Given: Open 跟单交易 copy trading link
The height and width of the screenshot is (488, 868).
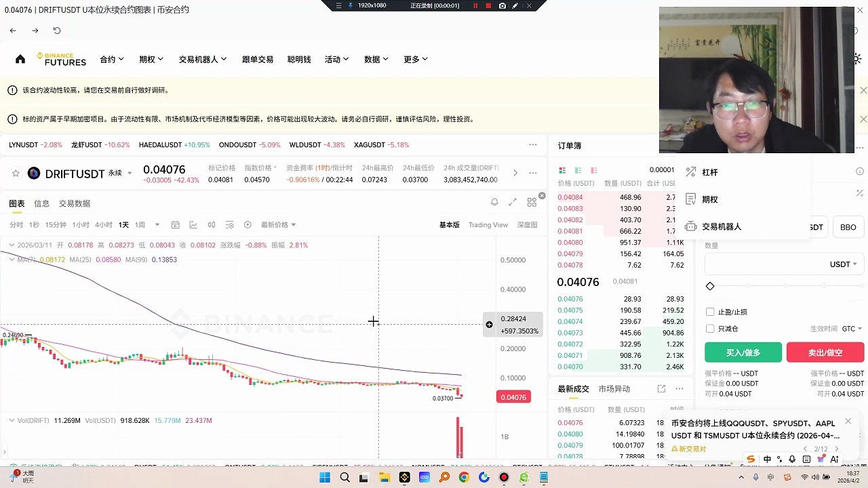Looking at the screenshot, I should point(258,60).
